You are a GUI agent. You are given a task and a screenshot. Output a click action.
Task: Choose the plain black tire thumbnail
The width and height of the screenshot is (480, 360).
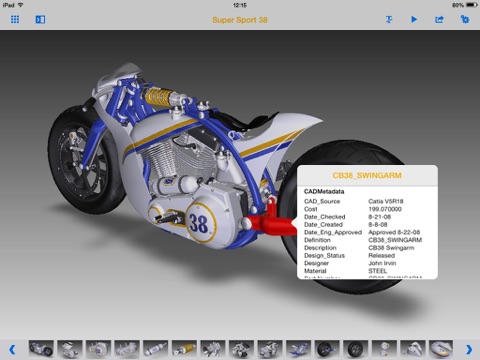356,349
